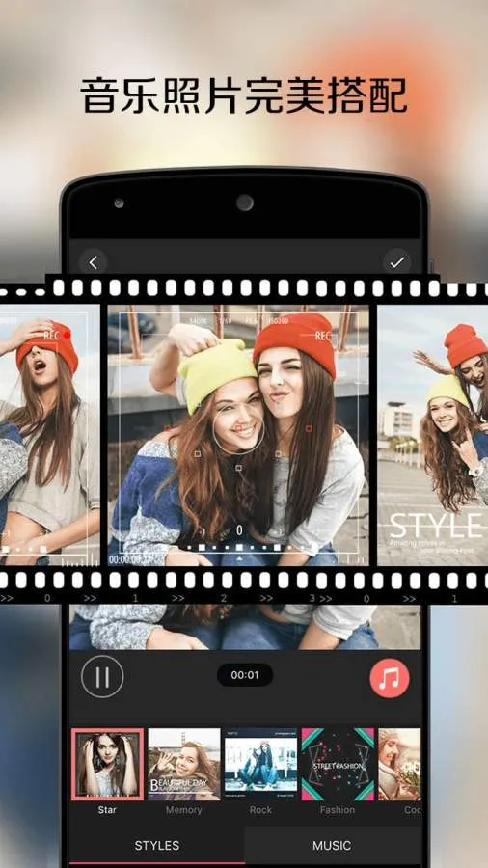This screenshot has width=488, height=868.
Task: Tap the Fashion label text
Action: click(338, 810)
